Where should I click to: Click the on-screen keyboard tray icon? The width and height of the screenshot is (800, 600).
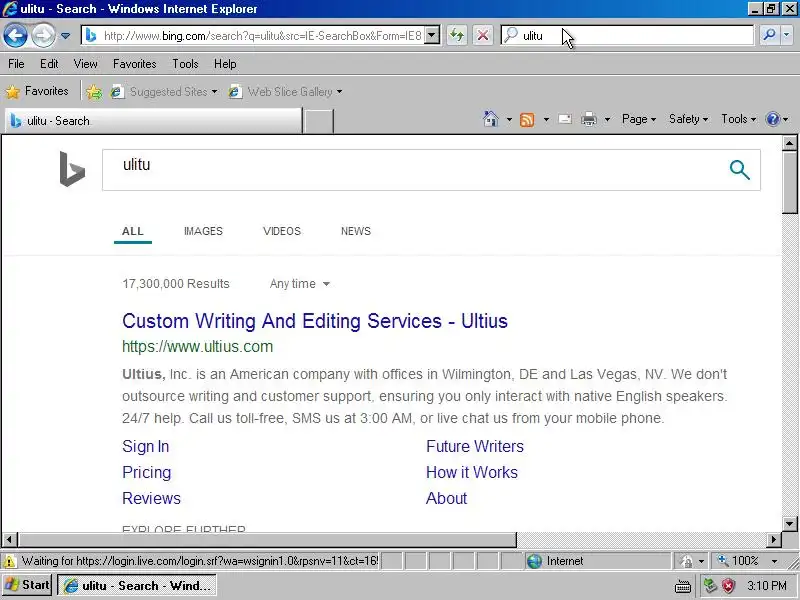(683, 587)
